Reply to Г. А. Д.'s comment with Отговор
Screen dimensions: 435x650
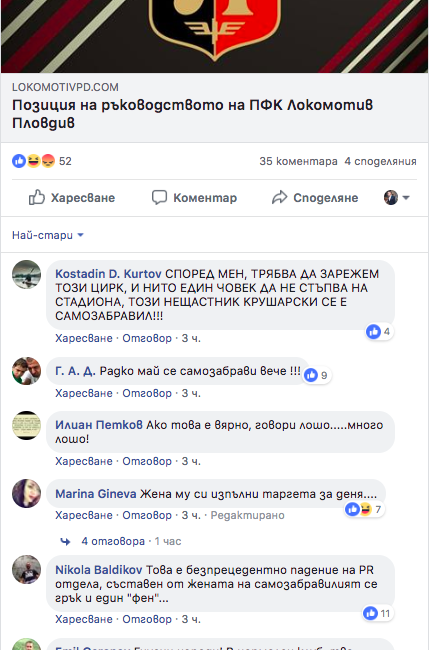[147, 393]
